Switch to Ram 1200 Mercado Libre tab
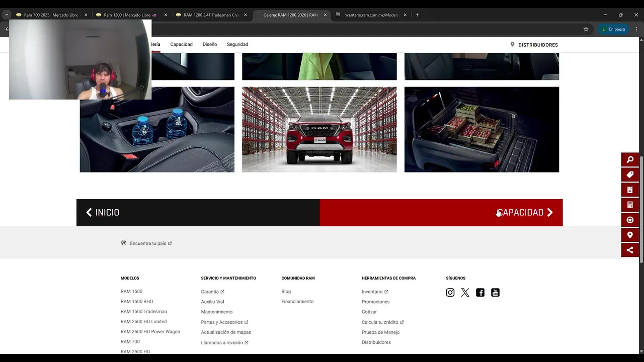 tap(131, 15)
